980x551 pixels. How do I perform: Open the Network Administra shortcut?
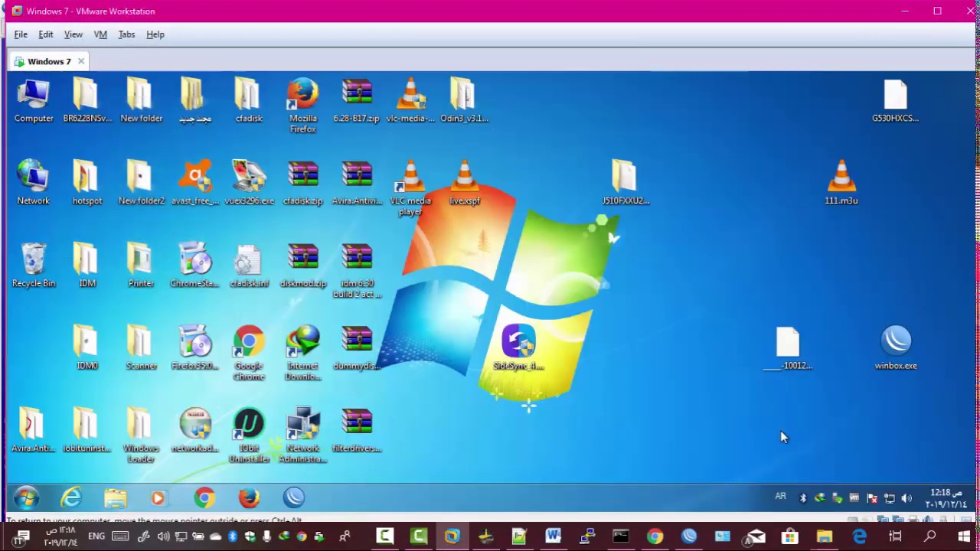pyautogui.click(x=303, y=435)
